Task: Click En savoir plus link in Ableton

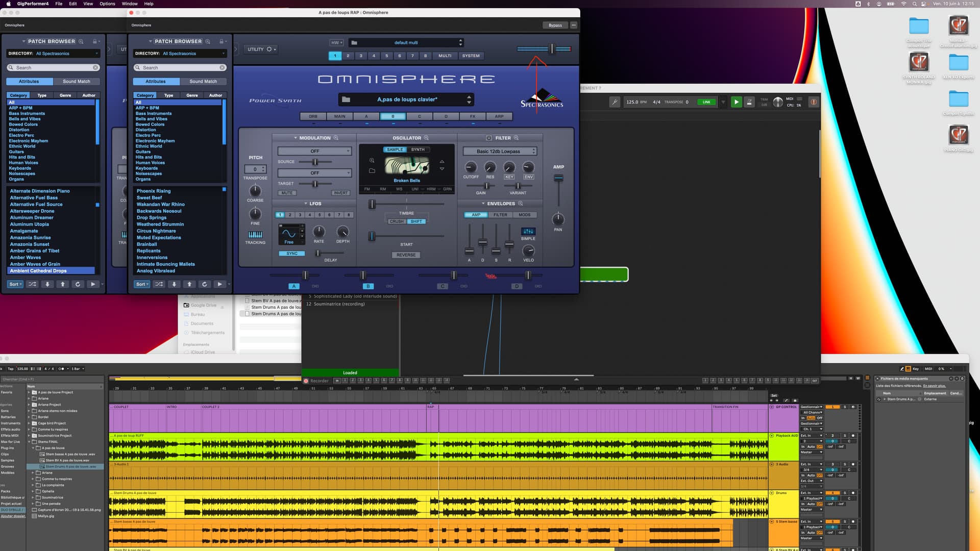Action: [x=934, y=386]
